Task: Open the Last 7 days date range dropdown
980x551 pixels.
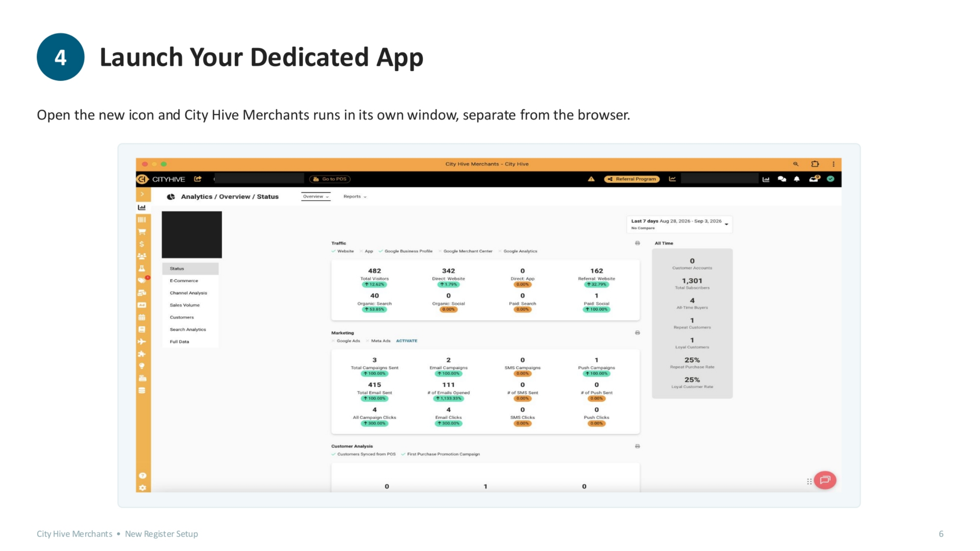Action: click(x=679, y=224)
